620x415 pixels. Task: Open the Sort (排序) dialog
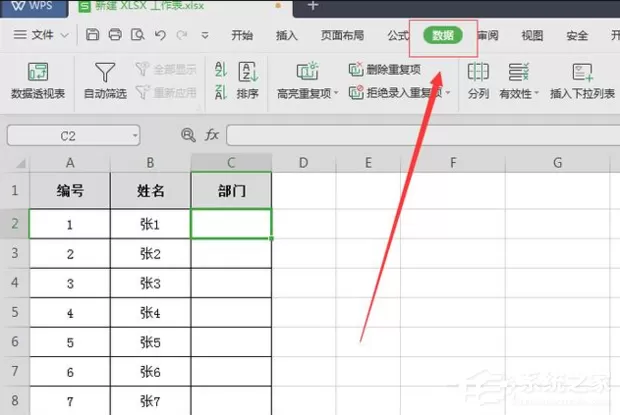click(x=248, y=81)
